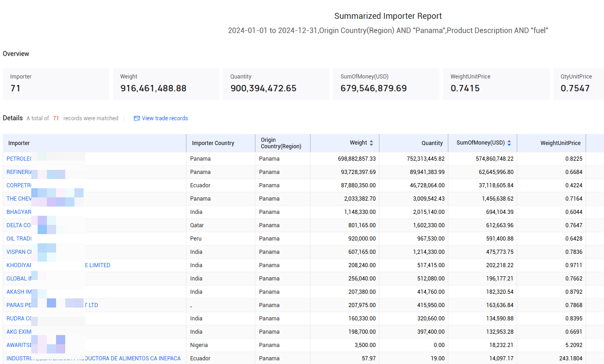Open PARAS PE importer link

tap(52, 305)
